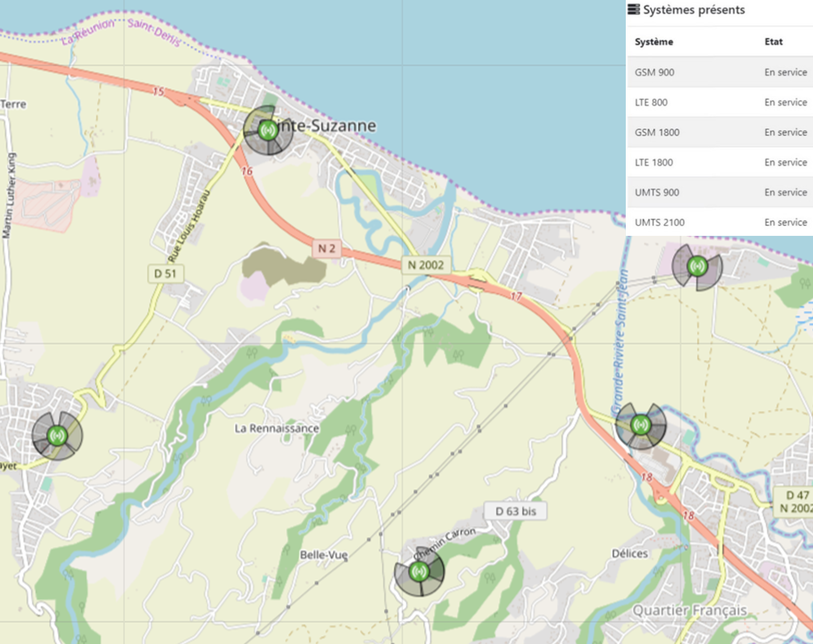Click the D 51 road shield

coord(165,274)
